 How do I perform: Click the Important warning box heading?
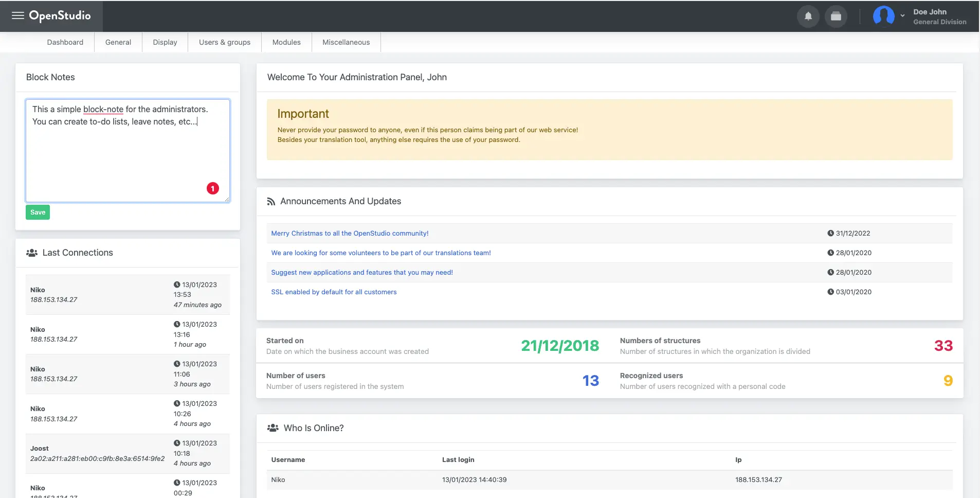303,114
